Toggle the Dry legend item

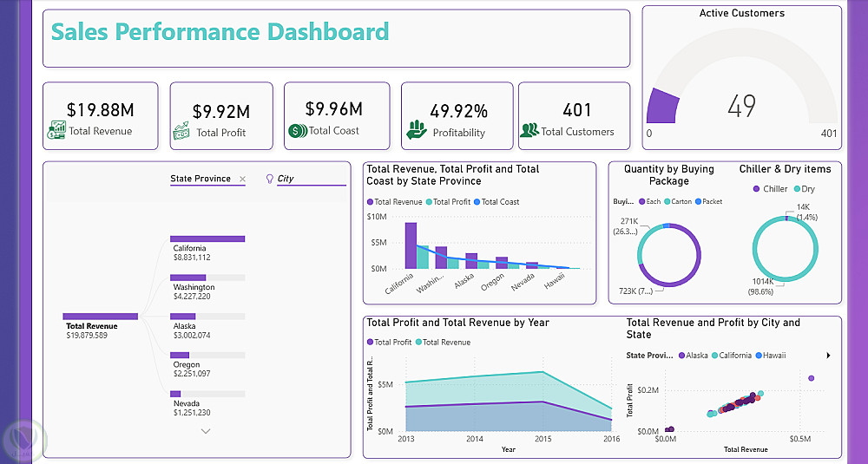[x=805, y=188]
